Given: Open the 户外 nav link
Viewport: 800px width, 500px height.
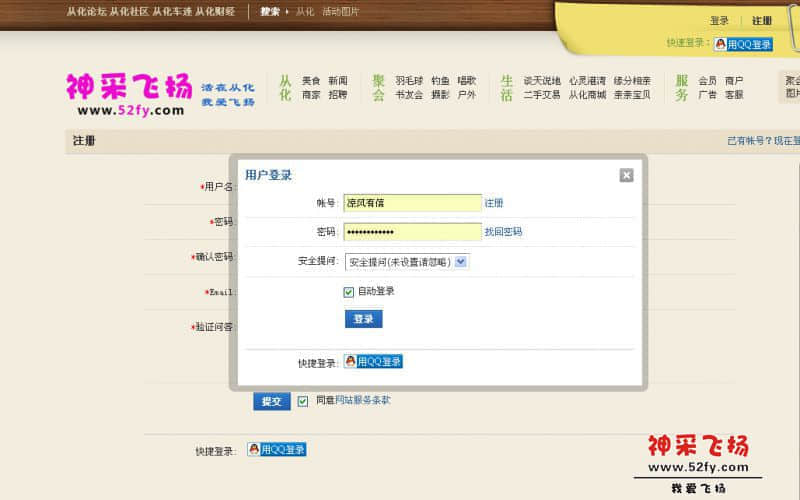Looking at the screenshot, I should pyautogui.click(x=467, y=94).
